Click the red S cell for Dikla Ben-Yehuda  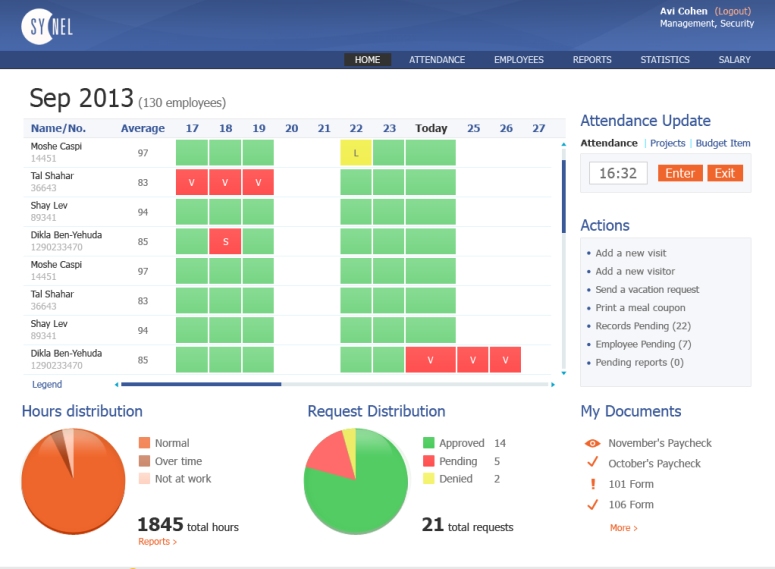click(225, 242)
